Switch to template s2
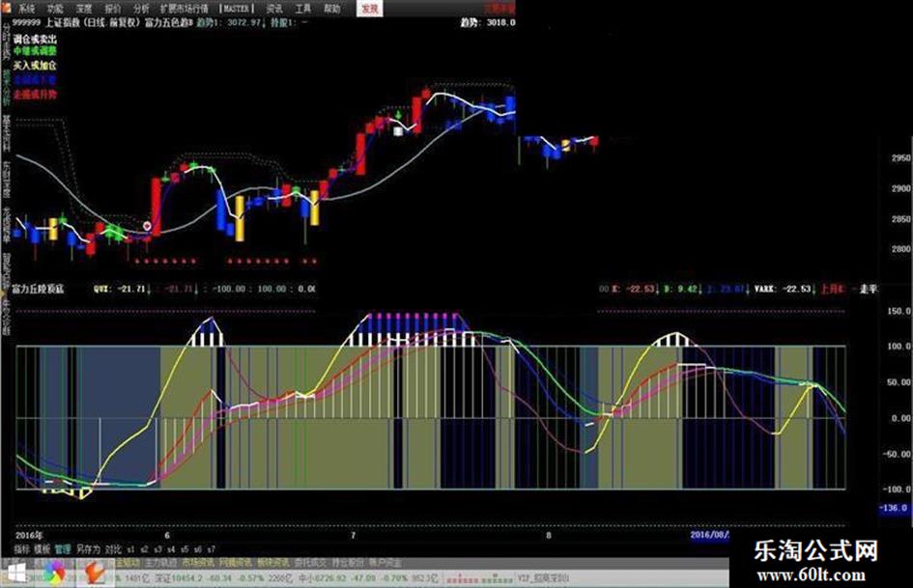This screenshot has height=588, width=913. coord(144,549)
